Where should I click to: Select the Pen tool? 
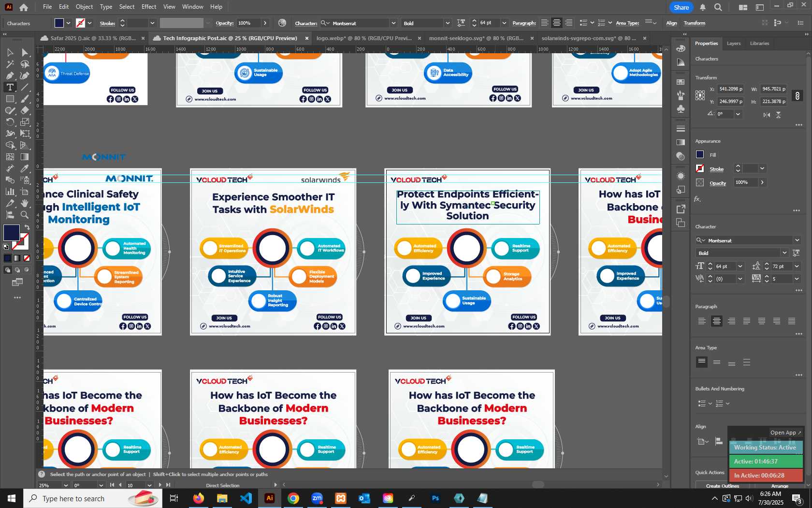[x=10, y=75]
